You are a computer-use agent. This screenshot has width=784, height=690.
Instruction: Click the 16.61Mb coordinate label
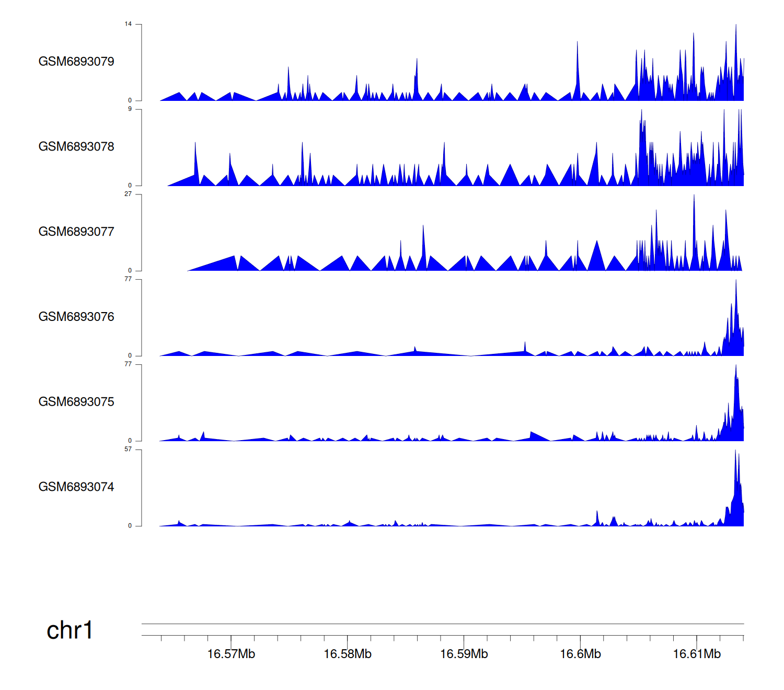[x=697, y=654]
